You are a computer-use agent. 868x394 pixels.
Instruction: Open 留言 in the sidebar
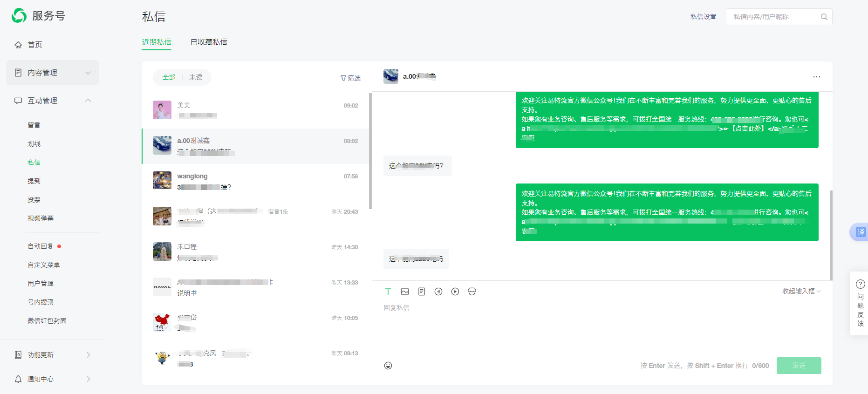tap(34, 125)
